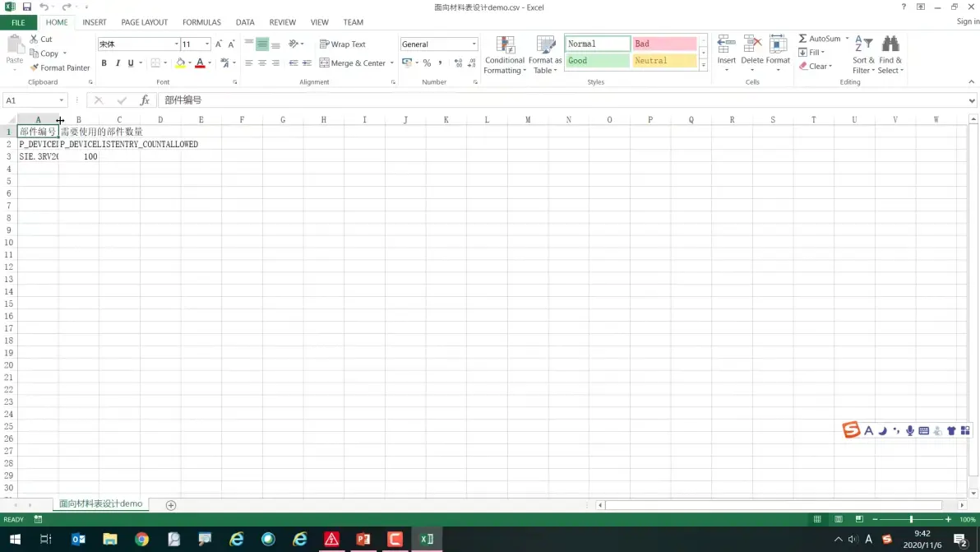Click Sort & Filter icon
This screenshot has width=980, height=552.
864,44
